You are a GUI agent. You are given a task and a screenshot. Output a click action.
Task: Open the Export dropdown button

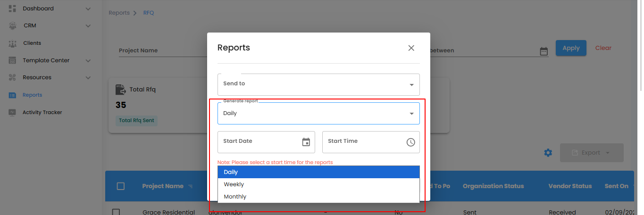592,153
